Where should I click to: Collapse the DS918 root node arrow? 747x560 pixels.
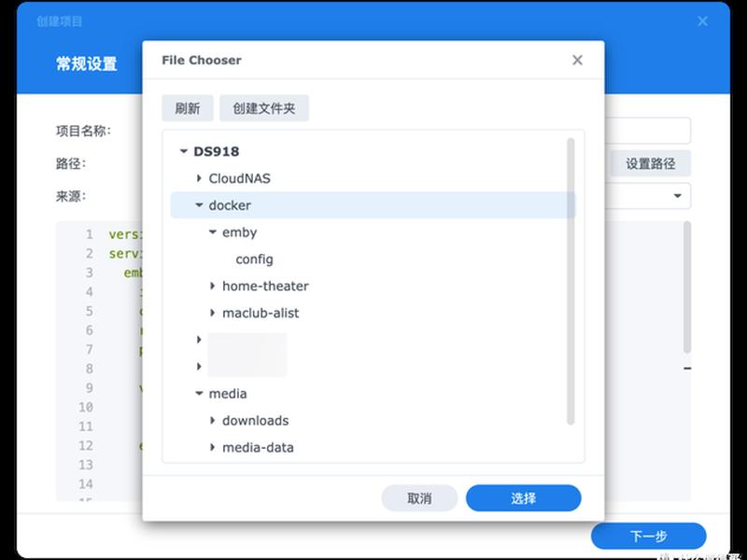pyautogui.click(x=183, y=151)
